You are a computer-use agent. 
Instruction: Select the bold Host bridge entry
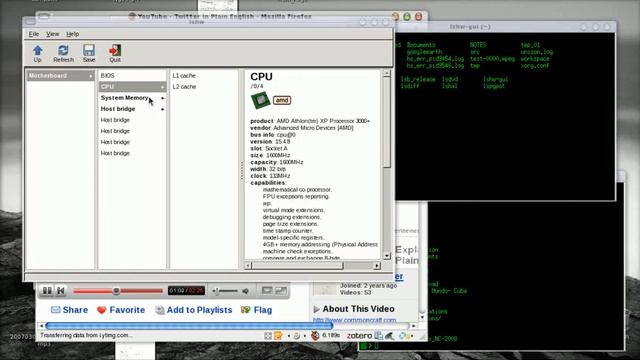pos(132,109)
